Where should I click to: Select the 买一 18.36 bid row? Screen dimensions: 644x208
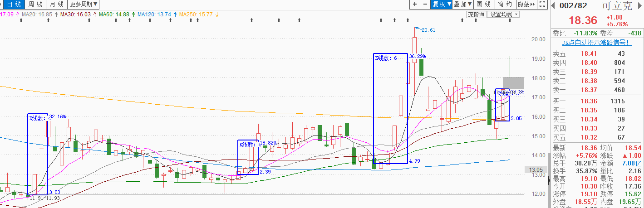[596, 101]
